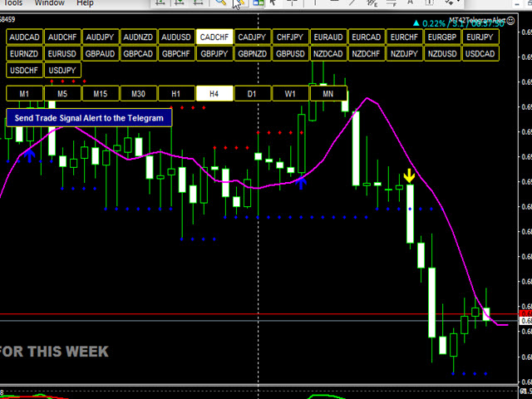
Task: Open the Help menu
Action: 85,3
